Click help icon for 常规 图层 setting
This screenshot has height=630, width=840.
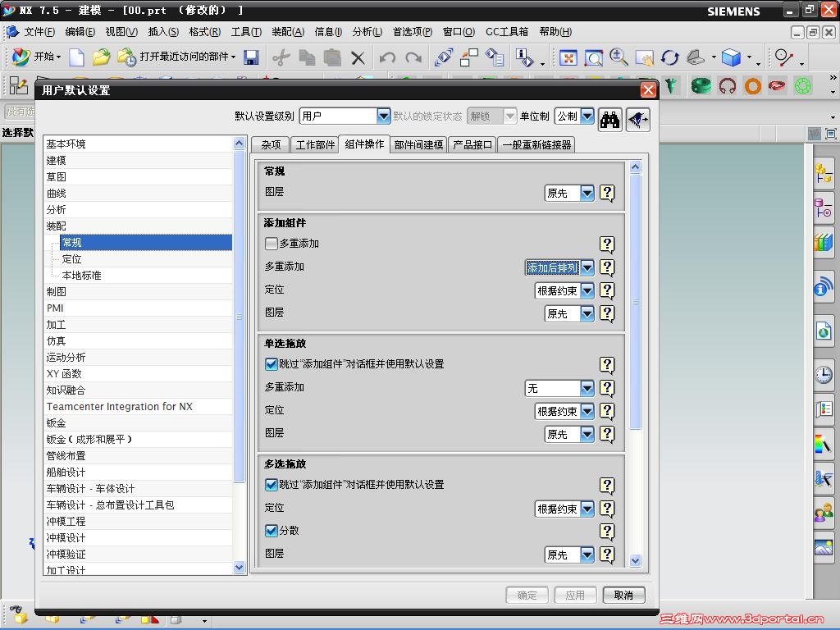(x=607, y=193)
